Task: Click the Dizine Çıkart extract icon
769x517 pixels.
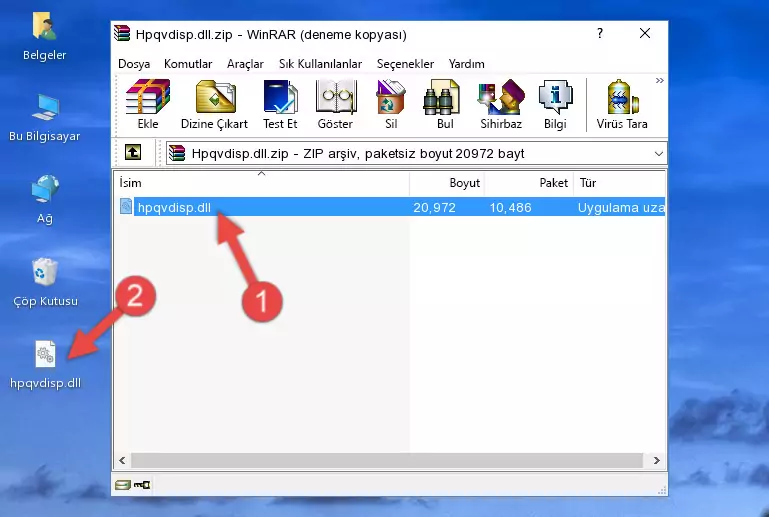Action: point(214,104)
